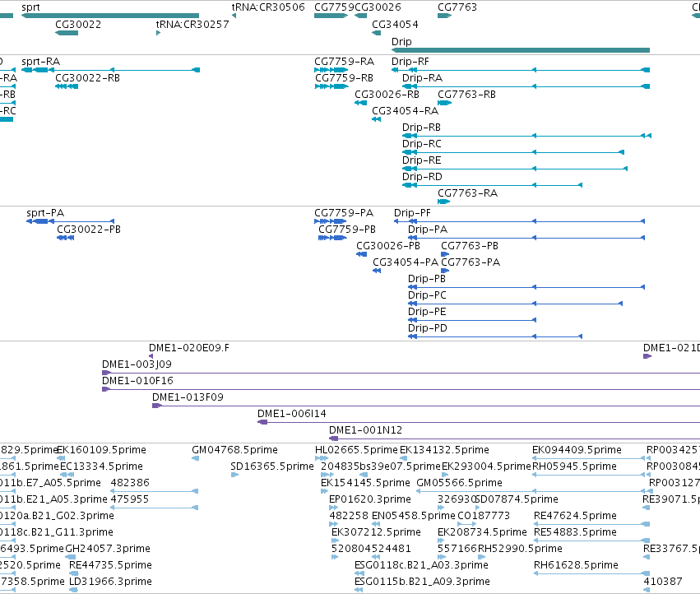Click the Drip-RF transcript label
The width and height of the screenshot is (700, 594).
[x=410, y=61]
